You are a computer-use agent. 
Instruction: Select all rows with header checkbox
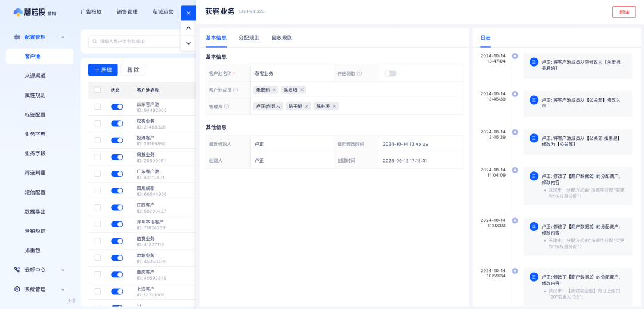tap(98, 90)
